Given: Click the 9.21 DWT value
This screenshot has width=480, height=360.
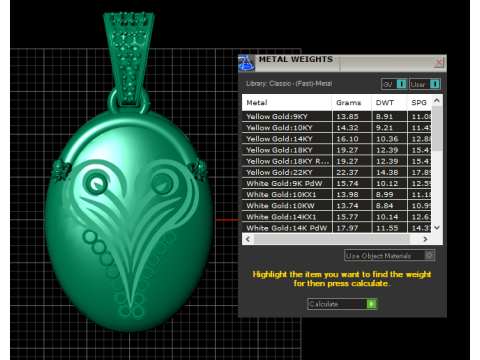Looking at the screenshot, I should point(384,128).
